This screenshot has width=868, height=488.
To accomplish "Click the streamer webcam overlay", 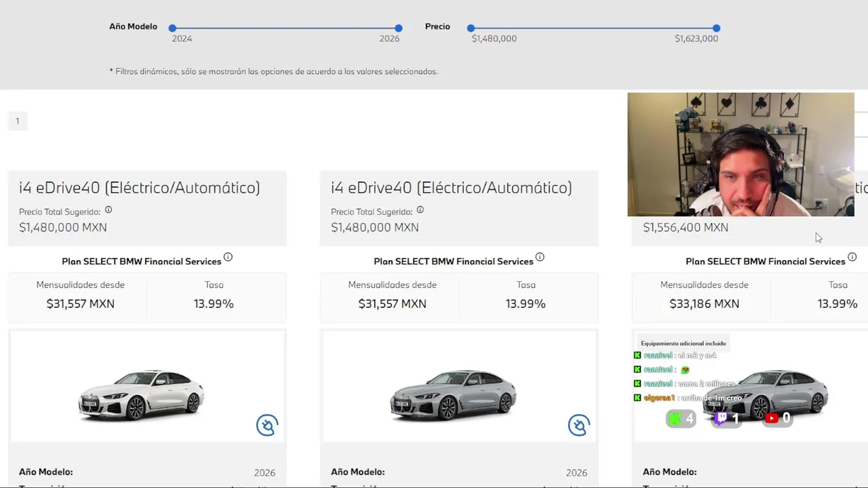I will pyautogui.click(x=741, y=155).
